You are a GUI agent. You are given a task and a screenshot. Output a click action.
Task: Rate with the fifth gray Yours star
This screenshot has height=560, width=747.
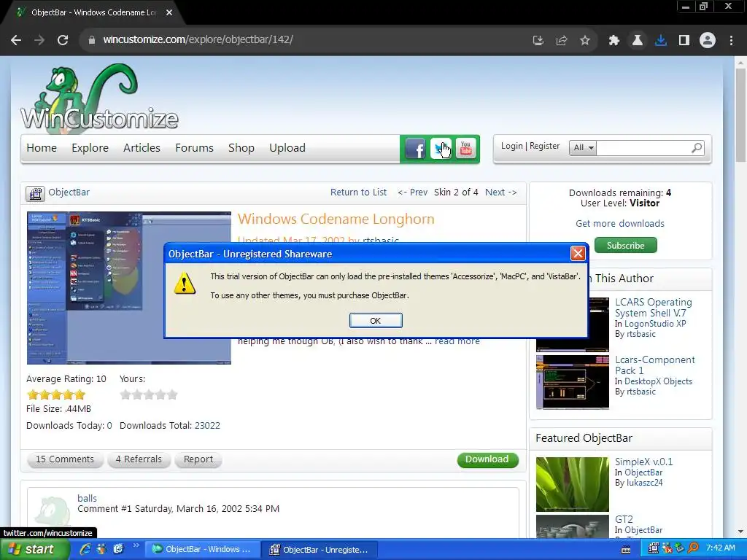click(172, 394)
